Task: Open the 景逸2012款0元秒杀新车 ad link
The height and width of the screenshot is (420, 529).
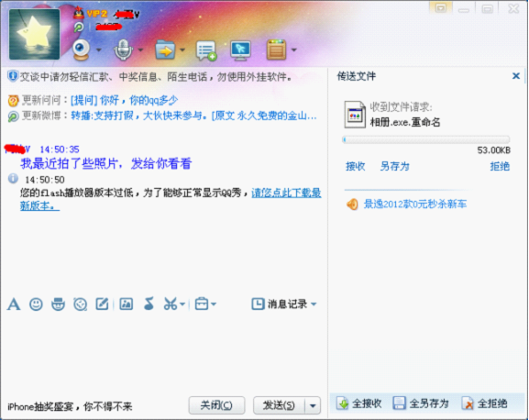Action: click(x=415, y=204)
